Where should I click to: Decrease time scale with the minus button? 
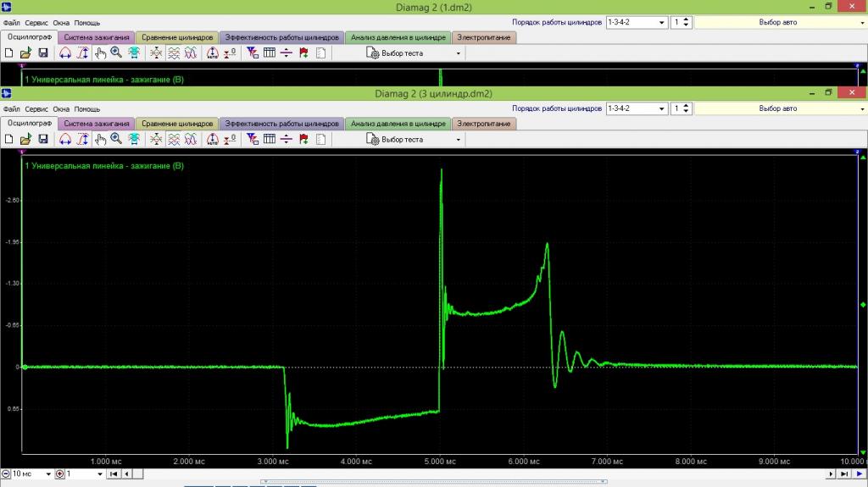[x=6, y=473]
